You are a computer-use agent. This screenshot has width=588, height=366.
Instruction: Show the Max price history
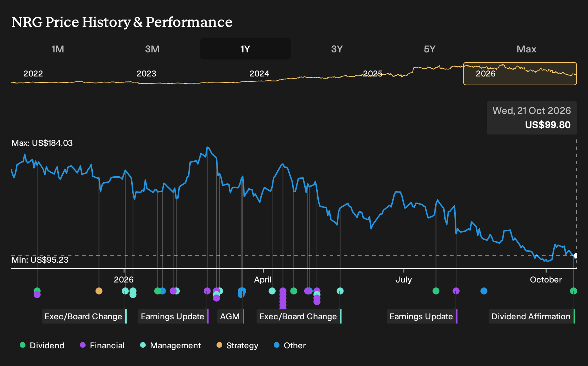click(526, 49)
